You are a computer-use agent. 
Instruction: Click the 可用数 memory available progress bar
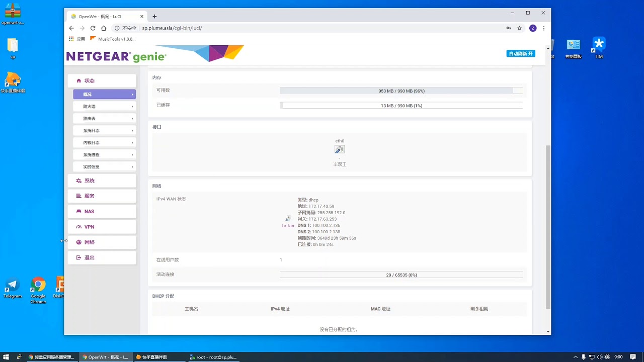coord(401,91)
